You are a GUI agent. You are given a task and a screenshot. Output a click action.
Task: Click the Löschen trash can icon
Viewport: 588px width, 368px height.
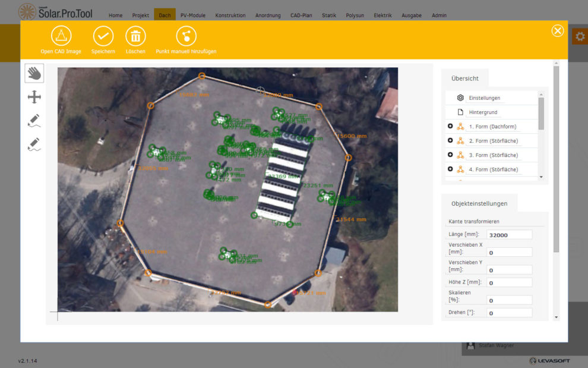pyautogui.click(x=135, y=36)
